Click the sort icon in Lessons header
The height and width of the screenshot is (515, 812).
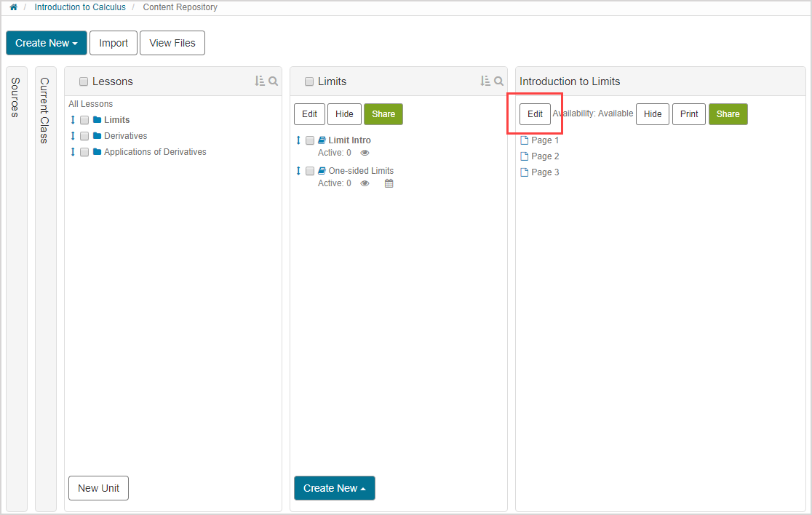[260, 81]
